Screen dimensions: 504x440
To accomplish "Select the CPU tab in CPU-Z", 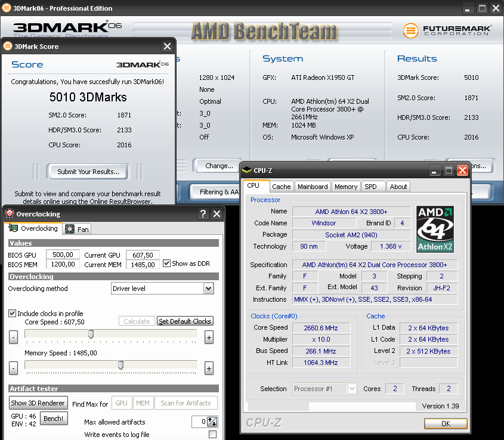I will (256, 186).
